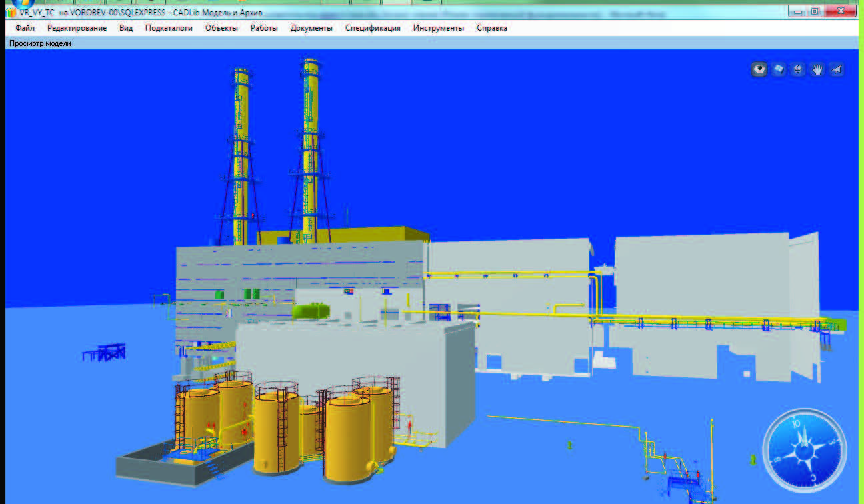Viewport: 864px width, 504px height.
Task: Click the Windows Start orb
Action: tap(23, 3)
